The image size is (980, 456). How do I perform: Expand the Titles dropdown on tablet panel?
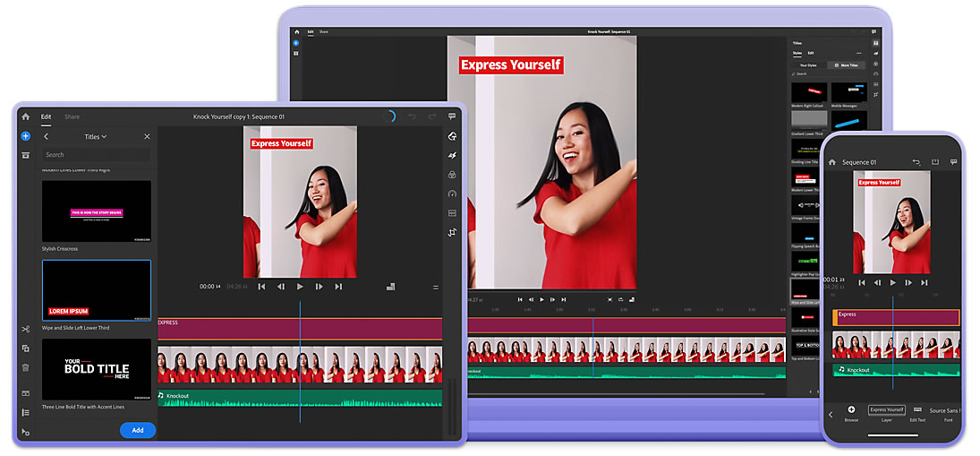click(x=96, y=137)
